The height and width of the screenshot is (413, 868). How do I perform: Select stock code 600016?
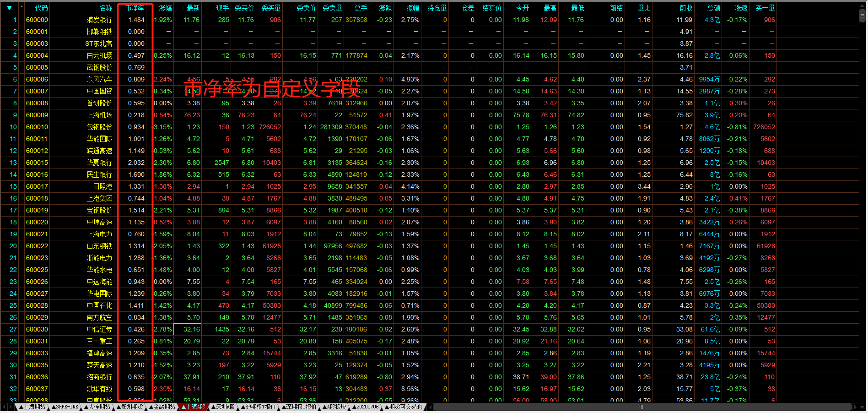37,174
